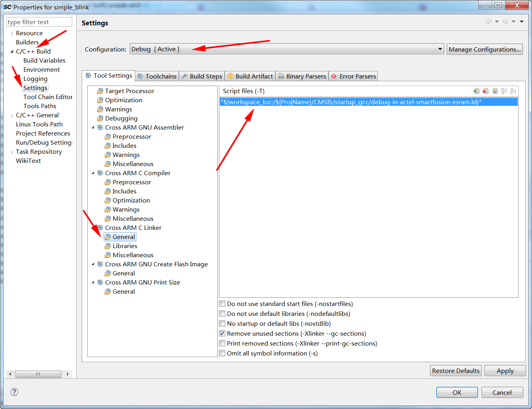Disable Remove unused sections option
The height and width of the screenshot is (409, 532).
222,333
